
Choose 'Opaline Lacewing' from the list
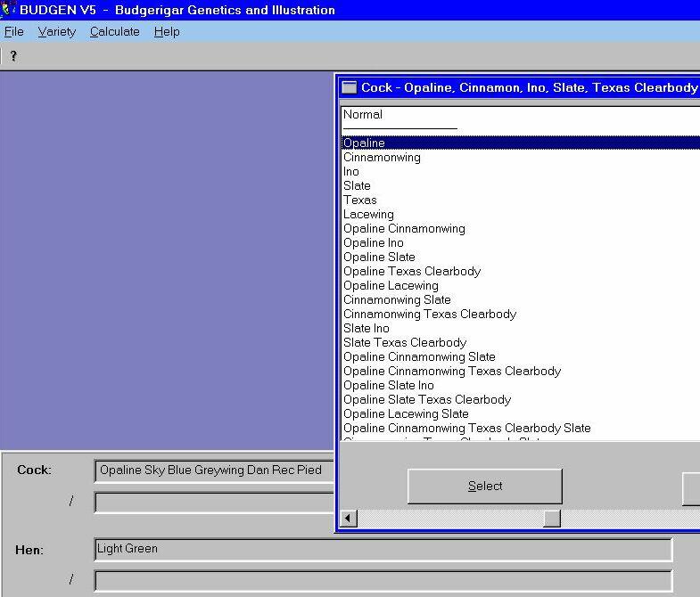(x=521, y=285)
